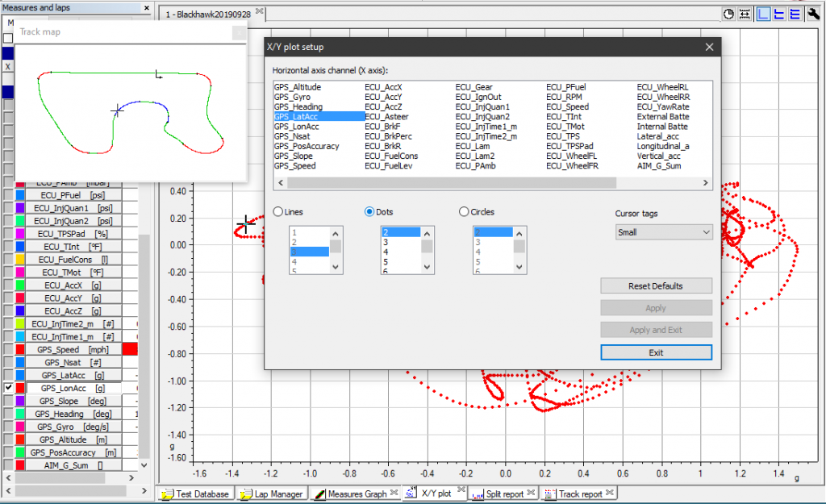This screenshot has width=826, height=504.
Task: Open the Track report tab
Action: pos(579,494)
